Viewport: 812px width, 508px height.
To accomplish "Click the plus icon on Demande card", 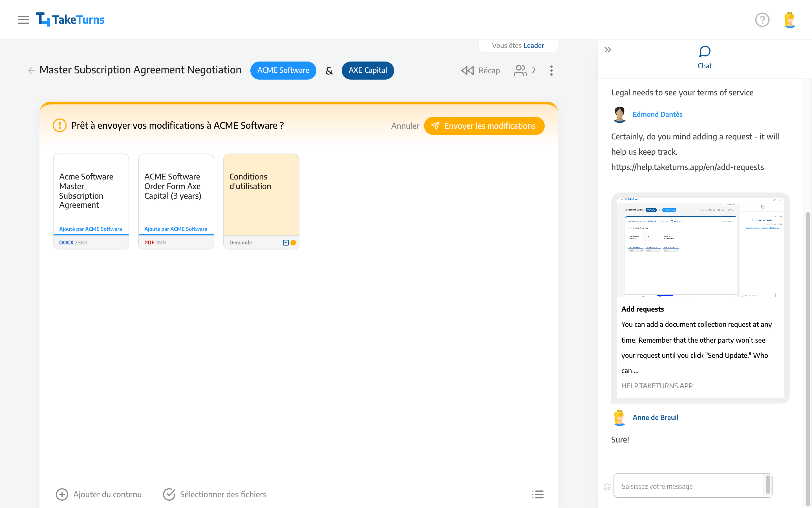I will 286,243.
